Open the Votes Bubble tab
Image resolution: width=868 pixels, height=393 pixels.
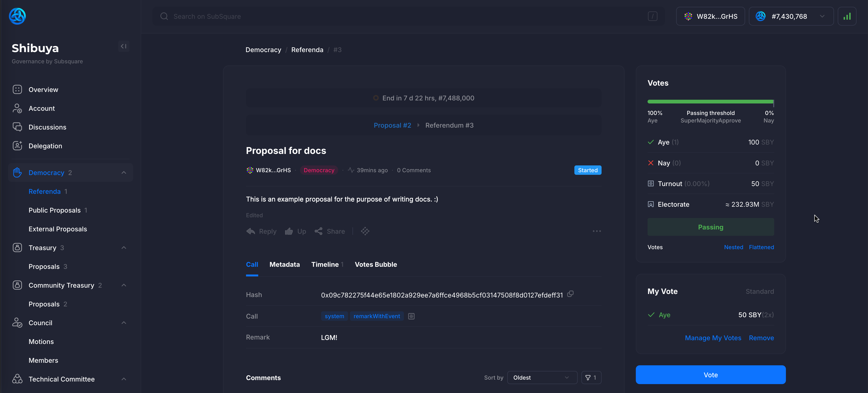pyautogui.click(x=375, y=265)
